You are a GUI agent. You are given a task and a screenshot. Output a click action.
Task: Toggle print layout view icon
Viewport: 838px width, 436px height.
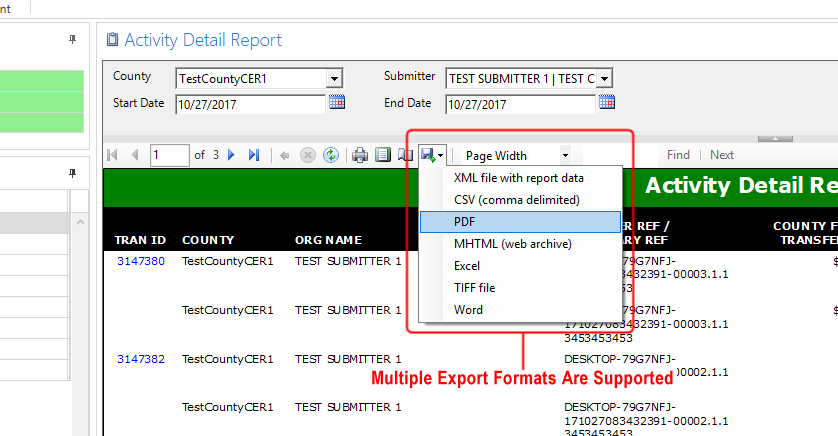tap(382, 155)
